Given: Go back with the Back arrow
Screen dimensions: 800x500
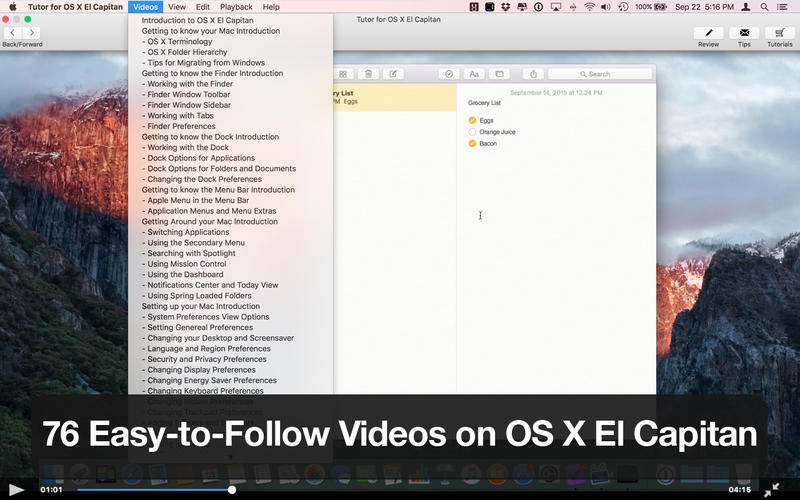Looking at the screenshot, I should click(13, 33).
